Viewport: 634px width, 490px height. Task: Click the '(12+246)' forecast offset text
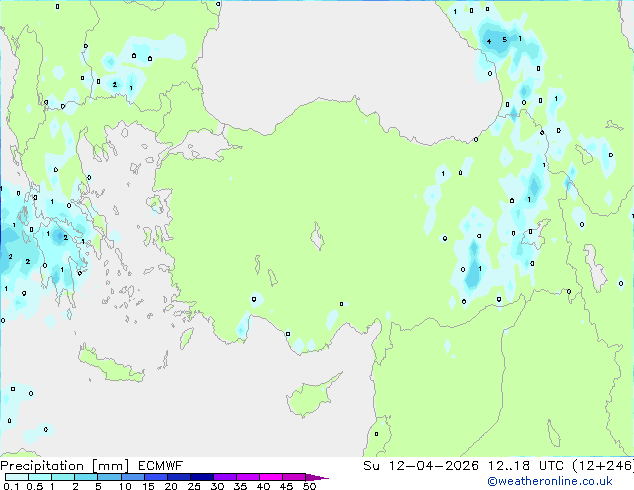602,466
